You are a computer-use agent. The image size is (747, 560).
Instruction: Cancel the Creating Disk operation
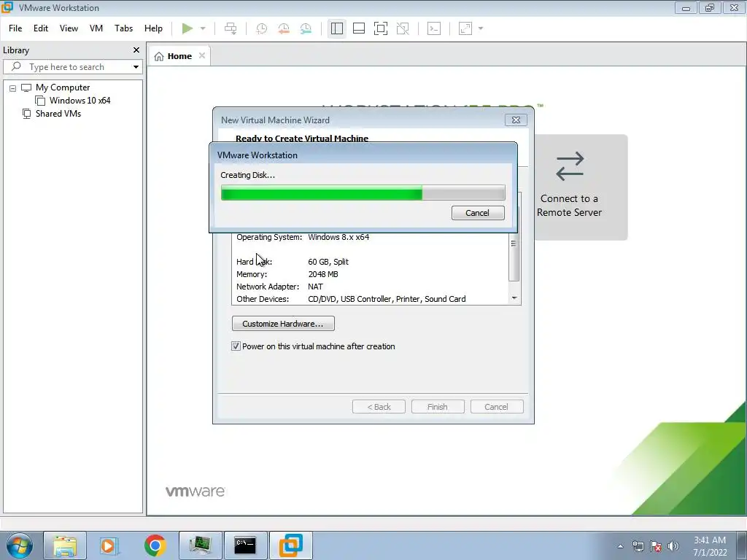(x=478, y=213)
